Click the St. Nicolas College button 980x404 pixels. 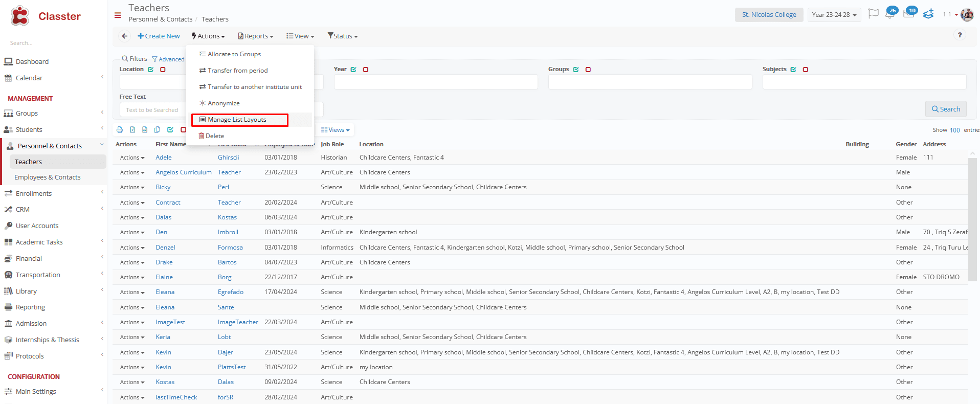tap(769, 15)
